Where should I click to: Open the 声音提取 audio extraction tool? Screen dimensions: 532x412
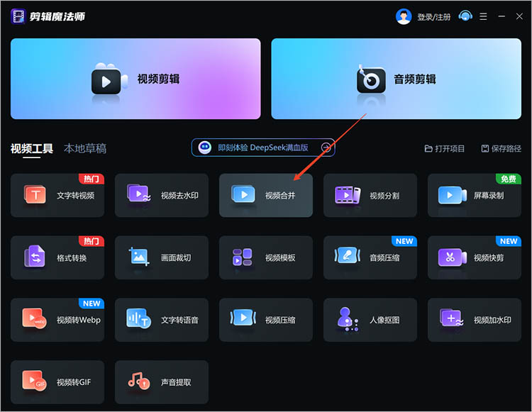tap(162, 382)
